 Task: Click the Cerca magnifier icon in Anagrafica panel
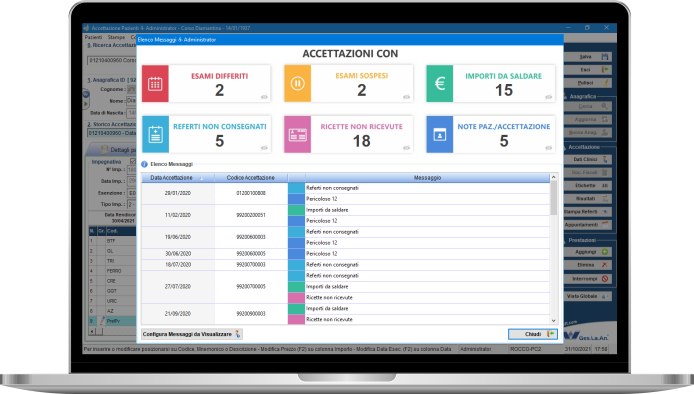click(x=605, y=106)
